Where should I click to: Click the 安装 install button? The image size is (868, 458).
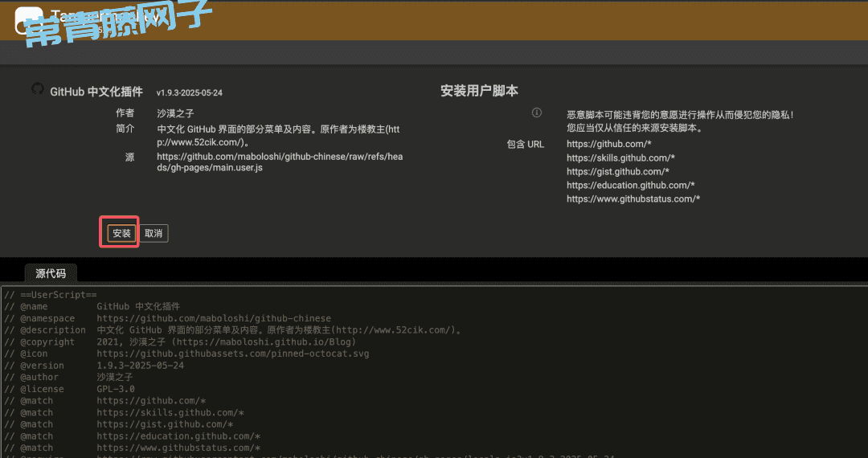pos(121,234)
